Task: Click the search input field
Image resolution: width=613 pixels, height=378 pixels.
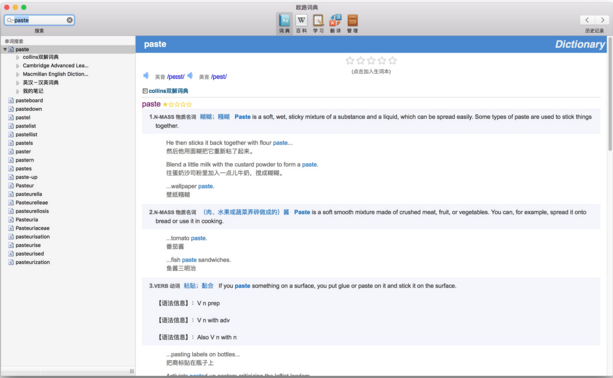Action: (39, 20)
